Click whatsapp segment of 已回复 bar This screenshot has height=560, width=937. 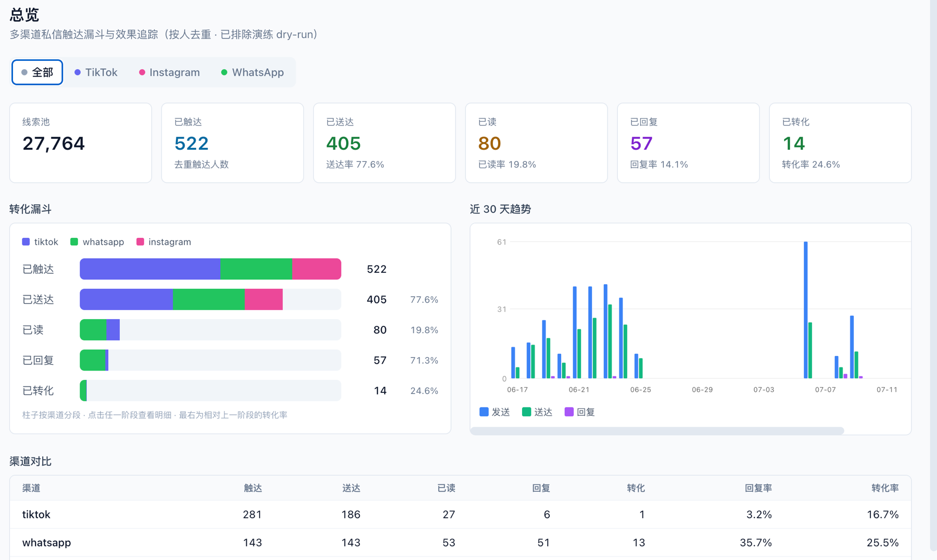coord(93,360)
